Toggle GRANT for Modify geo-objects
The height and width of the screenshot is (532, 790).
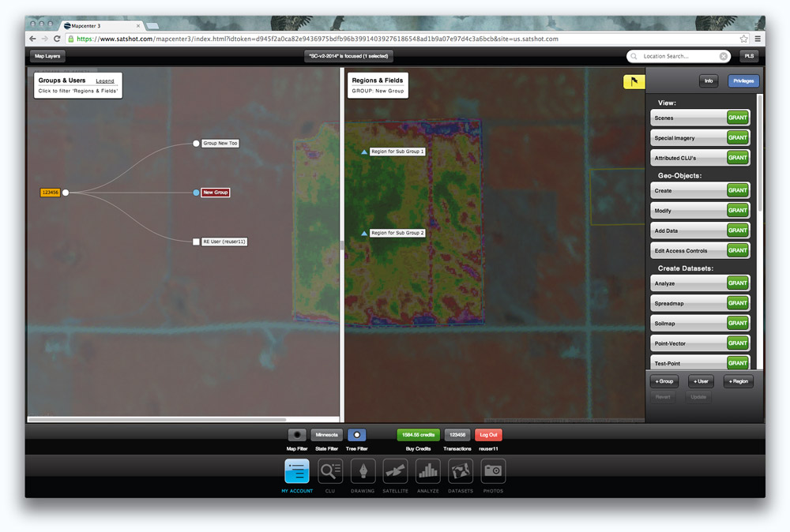[738, 211]
